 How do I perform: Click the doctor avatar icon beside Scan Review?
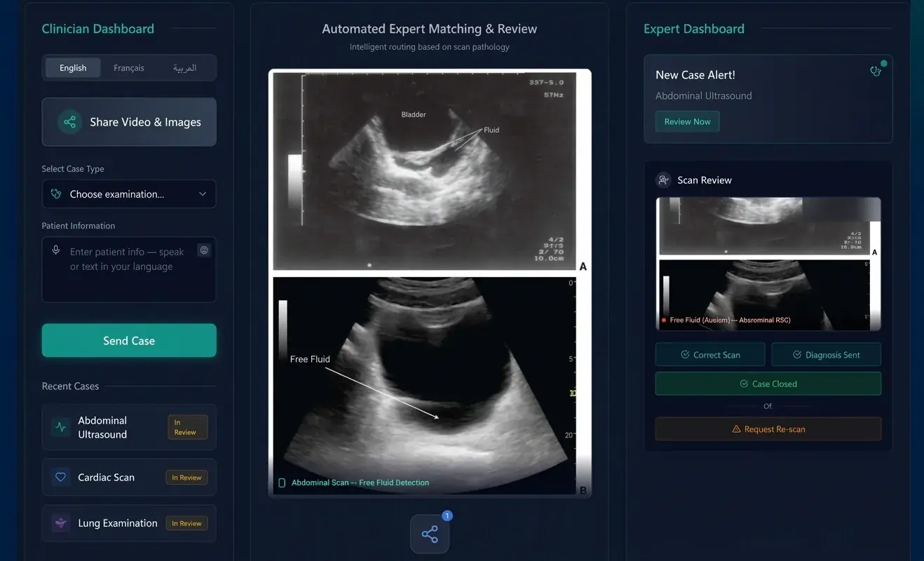(x=663, y=180)
